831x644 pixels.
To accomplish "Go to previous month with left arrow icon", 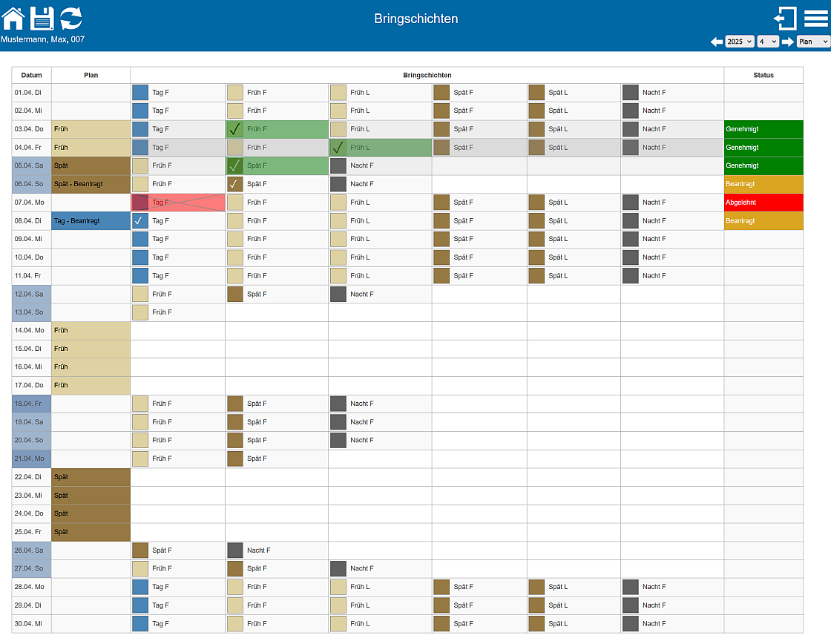I will coord(716,42).
